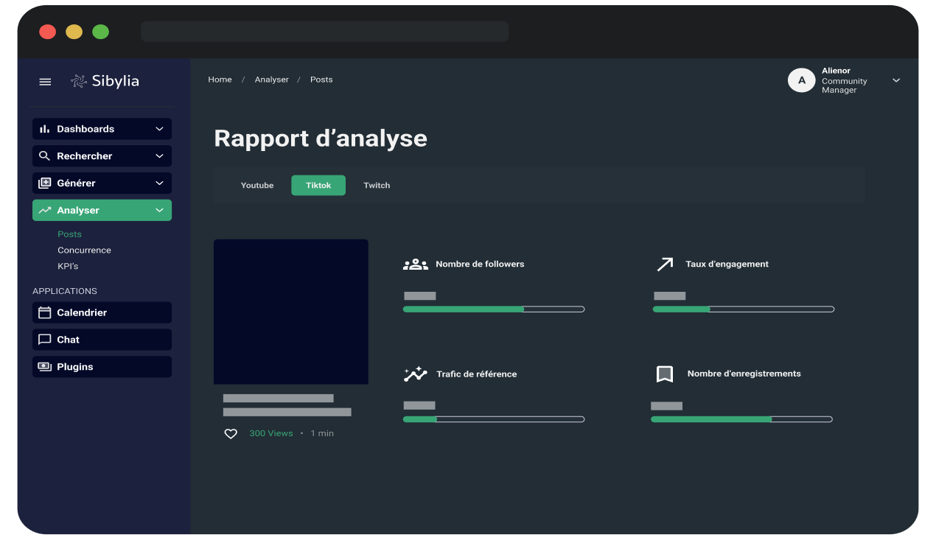Screen dimensions: 936x560
Task: Open the Calendrier application
Action: [x=102, y=312]
